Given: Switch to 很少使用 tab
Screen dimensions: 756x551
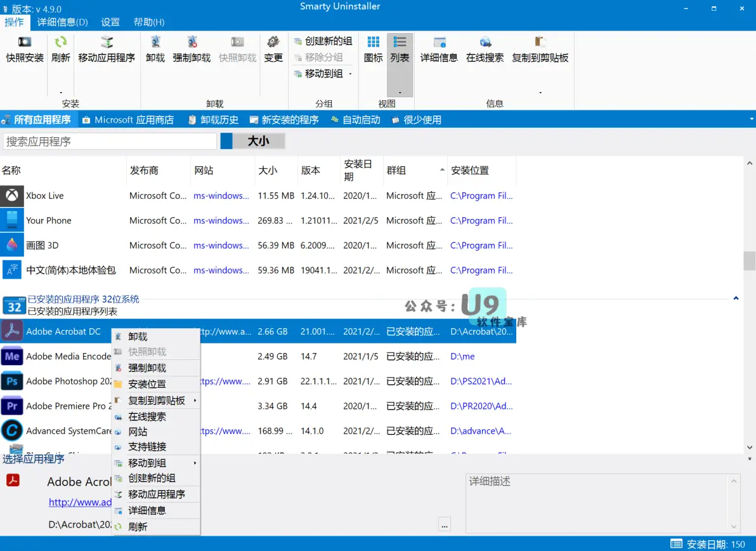Looking at the screenshot, I should 417,119.
